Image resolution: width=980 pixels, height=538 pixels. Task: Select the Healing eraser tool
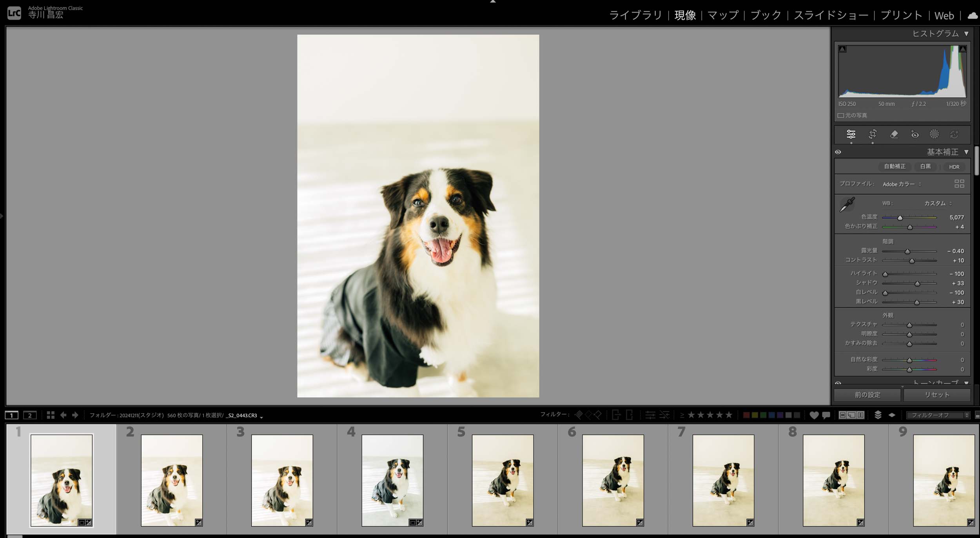[x=894, y=134]
